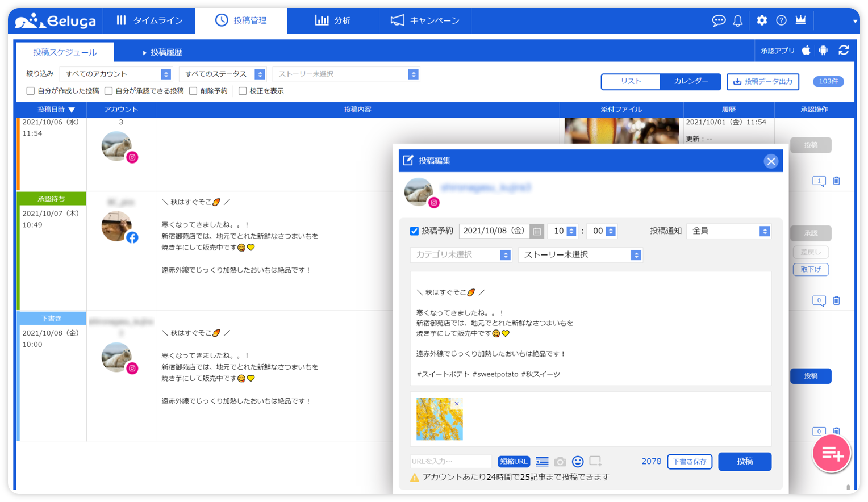
Task: Click the pink floating new post button
Action: point(832,453)
